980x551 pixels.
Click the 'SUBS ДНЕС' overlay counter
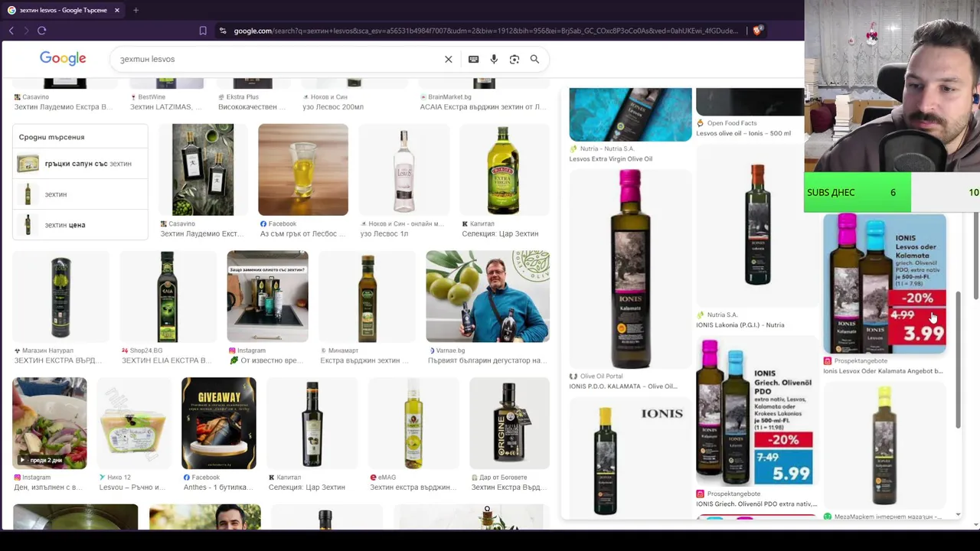857,192
